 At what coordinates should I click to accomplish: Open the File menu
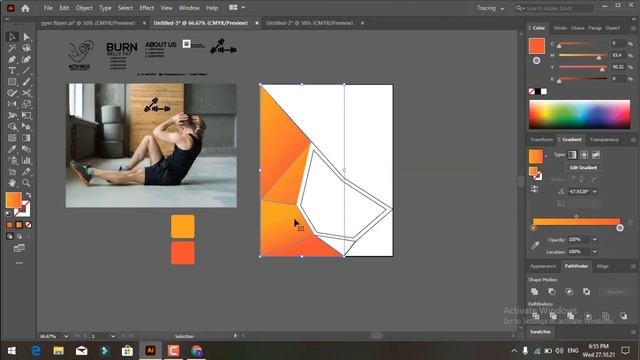(x=48, y=8)
